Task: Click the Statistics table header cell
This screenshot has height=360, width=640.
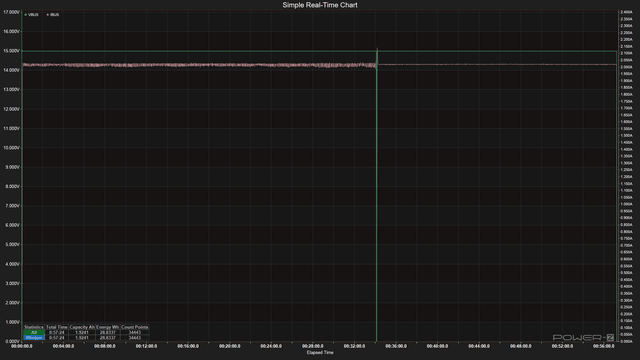Action: 34,327
